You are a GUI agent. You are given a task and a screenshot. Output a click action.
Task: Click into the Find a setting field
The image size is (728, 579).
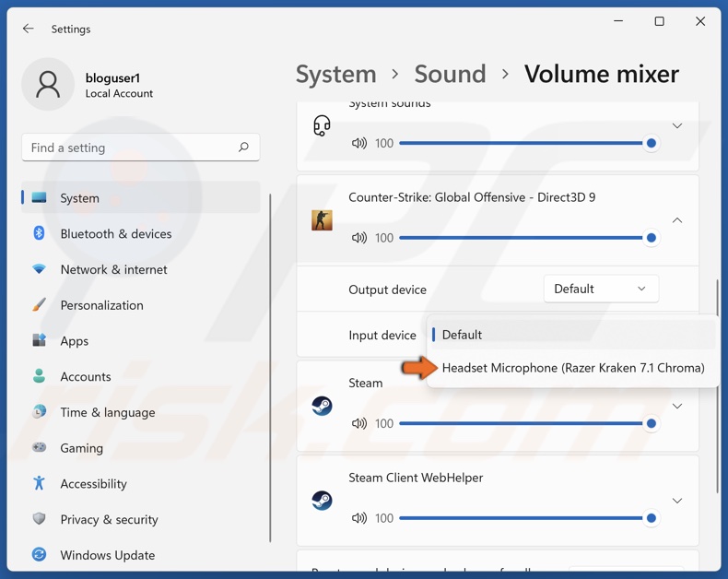coord(140,148)
